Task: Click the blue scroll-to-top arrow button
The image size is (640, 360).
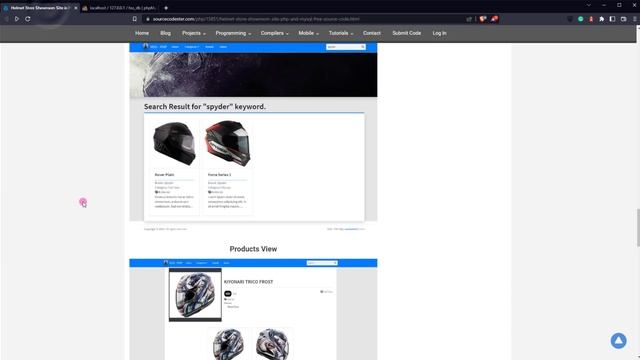Action: 618,340
